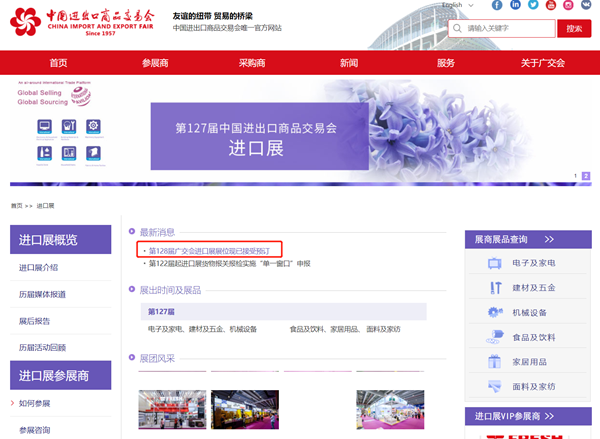This screenshot has height=439, width=600.
Task: Open the Facebook social icon
Action: click(497, 5)
